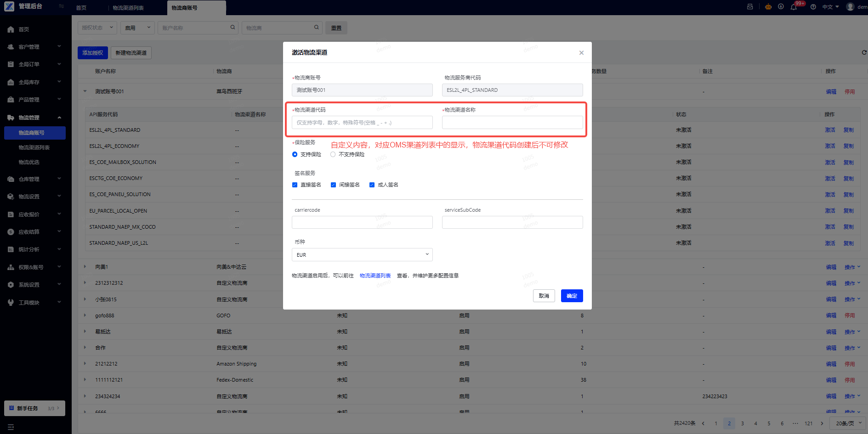Click the 产品管理 sidebar icon
868x434 pixels.
(11, 100)
